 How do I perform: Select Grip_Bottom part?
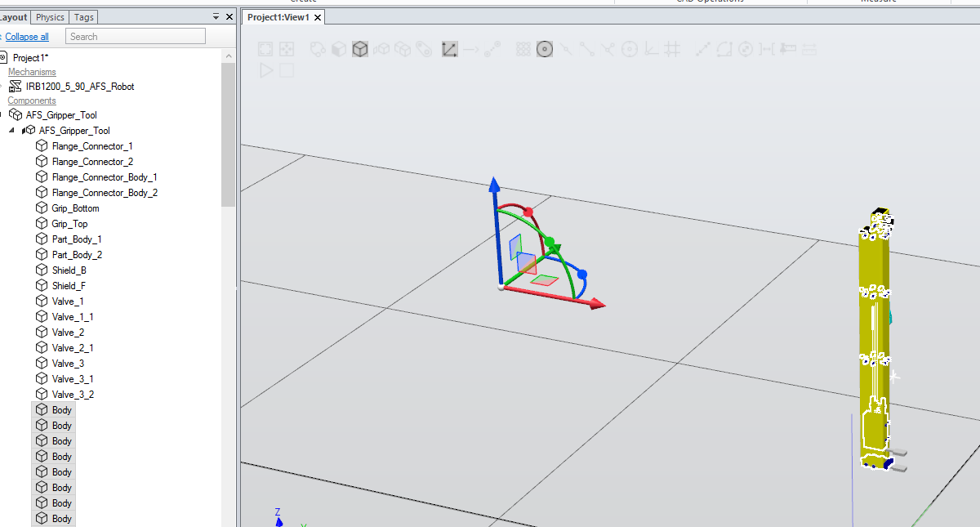coord(75,208)
